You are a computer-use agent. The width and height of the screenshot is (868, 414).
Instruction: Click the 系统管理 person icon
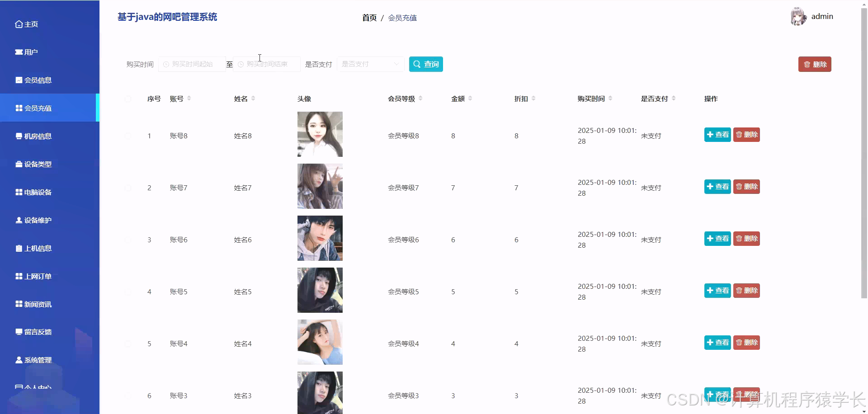click(x=19, y=360)
